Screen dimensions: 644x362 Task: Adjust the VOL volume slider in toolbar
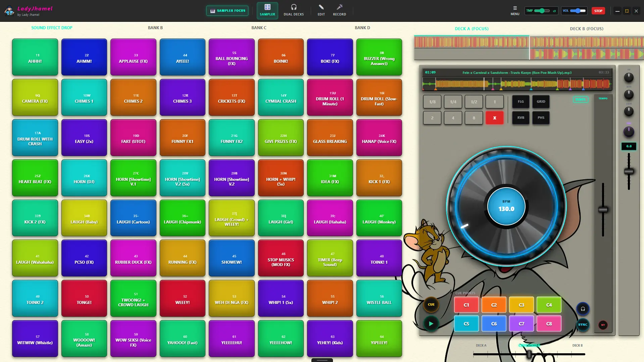tap(578, 11)
